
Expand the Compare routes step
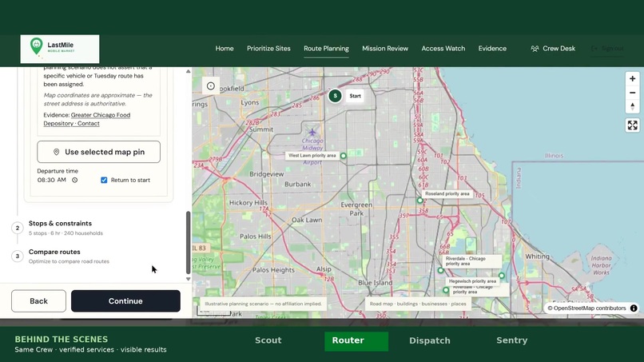pos(54,252)
